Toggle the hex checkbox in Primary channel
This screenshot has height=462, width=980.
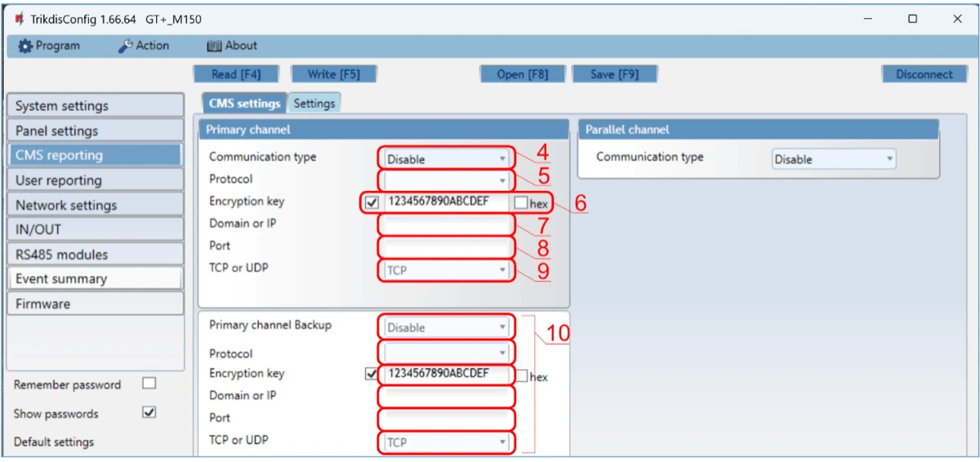pyautogui.click(x=521, y=202)
